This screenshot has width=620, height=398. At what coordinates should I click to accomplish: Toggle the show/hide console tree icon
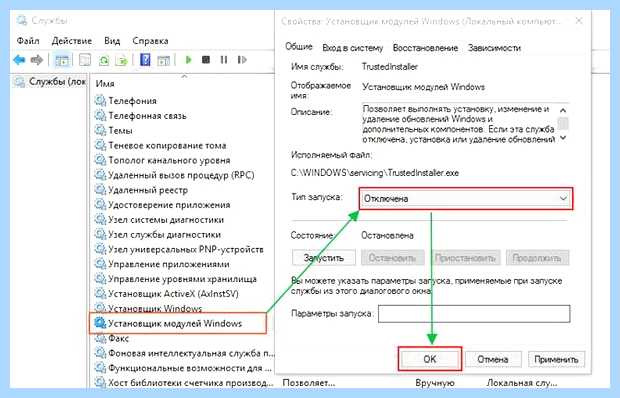(62, 60)
